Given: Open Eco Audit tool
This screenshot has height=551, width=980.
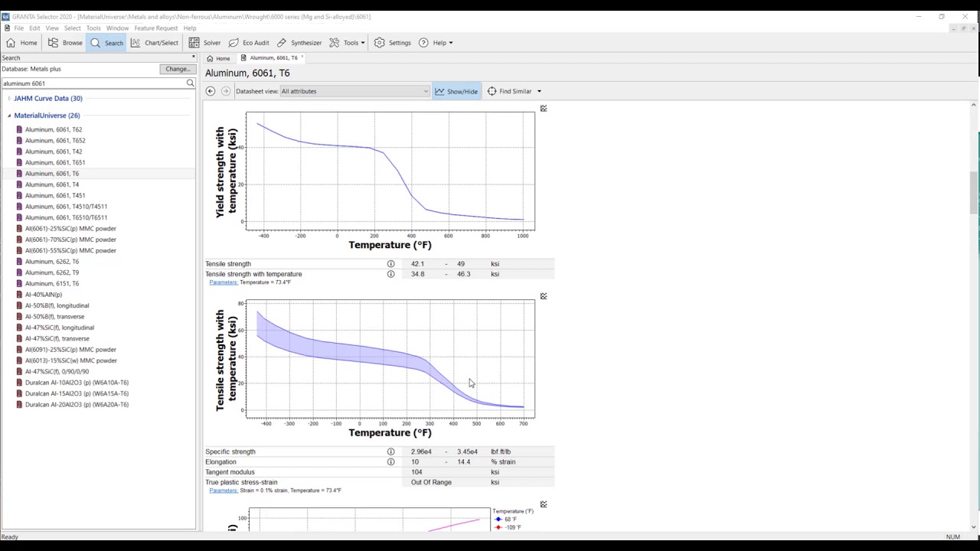Looking at the screenshot, I should pos(249,43).
